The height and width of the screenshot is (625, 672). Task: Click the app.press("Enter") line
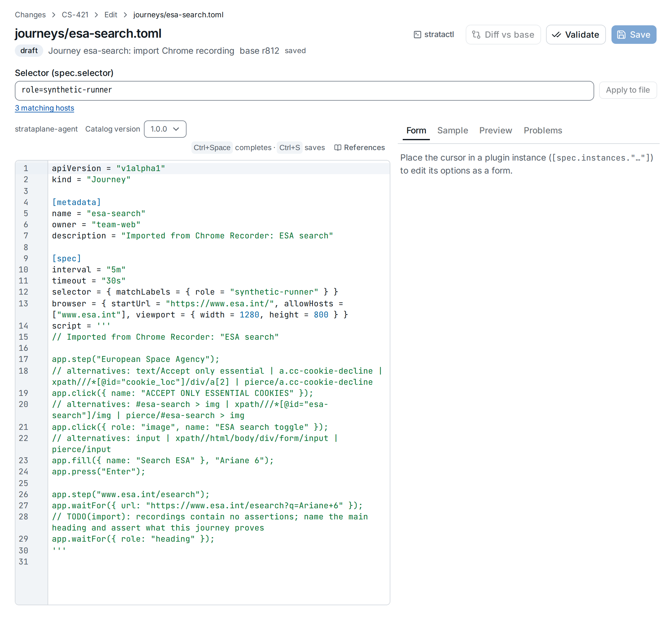point(99,472)
